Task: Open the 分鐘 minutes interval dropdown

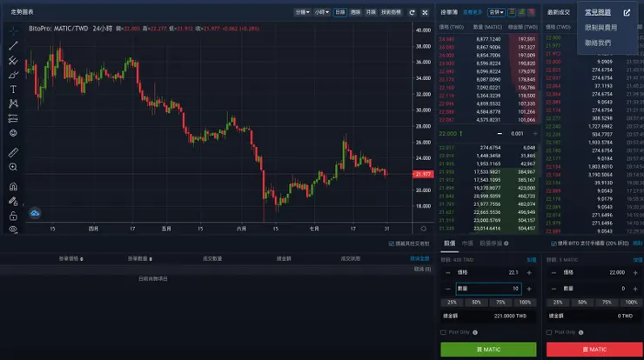Action: pos(302,12)
